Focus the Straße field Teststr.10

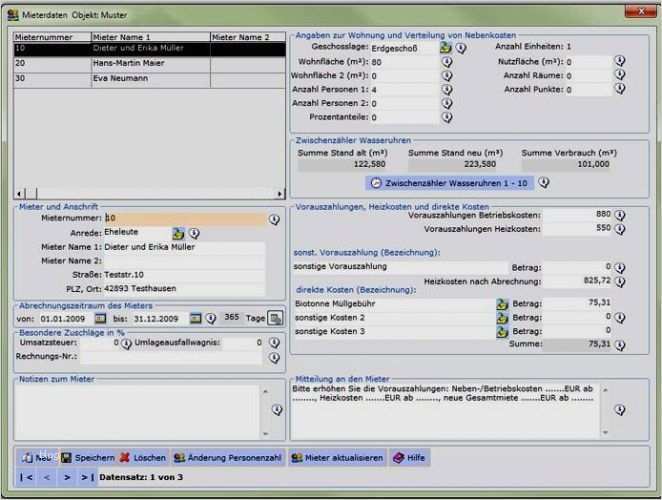(185, 275)
